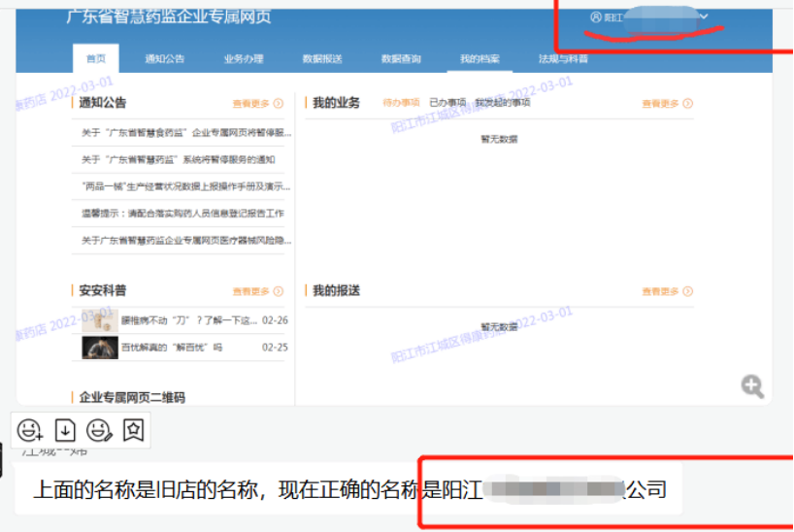794x532 pixels.
Task: Click the favorite star bookmark icon
Action: pos(133,430)
